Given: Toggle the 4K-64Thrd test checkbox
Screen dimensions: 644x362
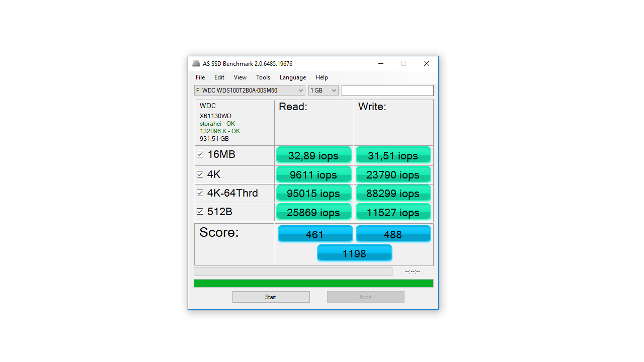Looking at the screenshot, I should (x=200, y=193).
